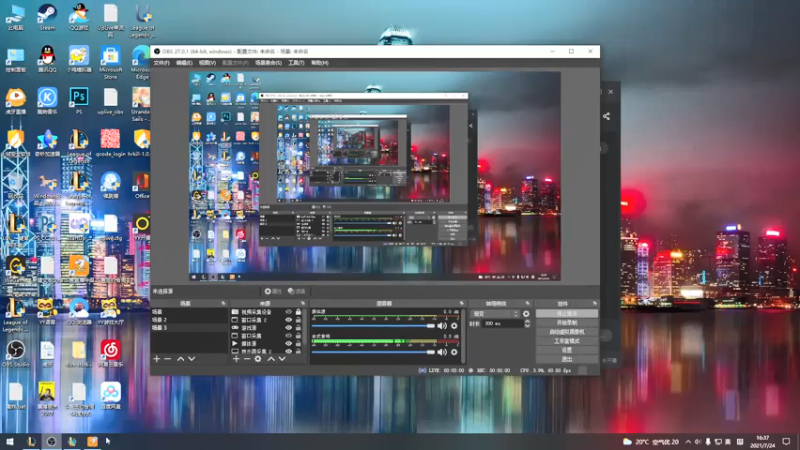The height and width of the screenshot is (450, 800).
Task: Open 场景集合(S) menu in OBS
Action: (268, 63)
